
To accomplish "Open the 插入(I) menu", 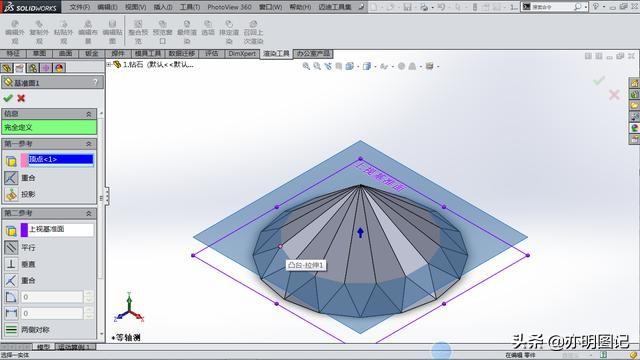I will [163, 7].
